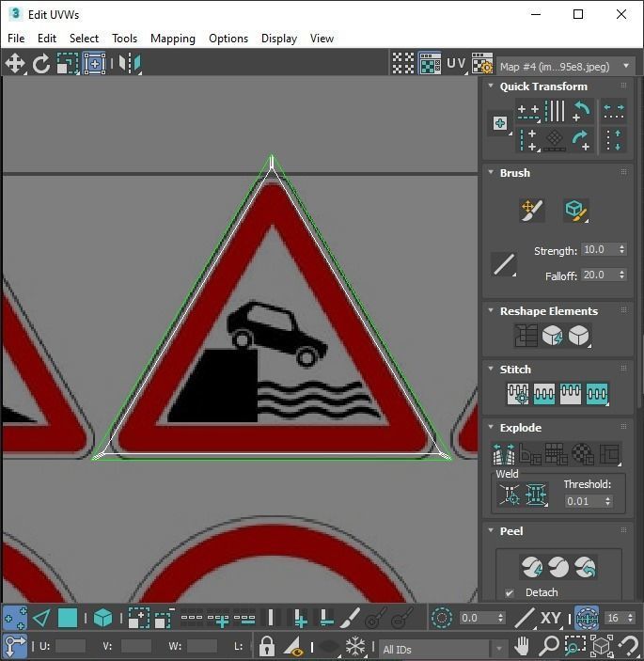Toggle Peel Mode middle icon
Screen dimensions: 644x661
click(x=558, y=567)
